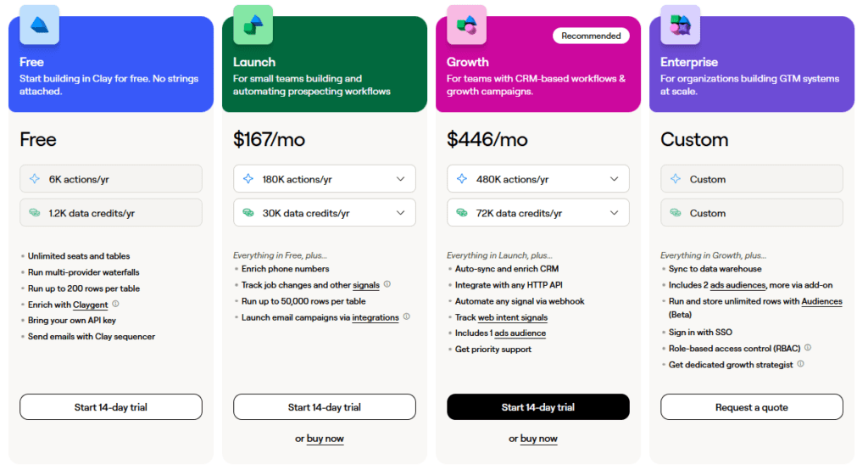The width and height of the screenshot is (868, 470).
Task: Click the Enterprise plan purple shapes icon
Action: pos(680,25)
